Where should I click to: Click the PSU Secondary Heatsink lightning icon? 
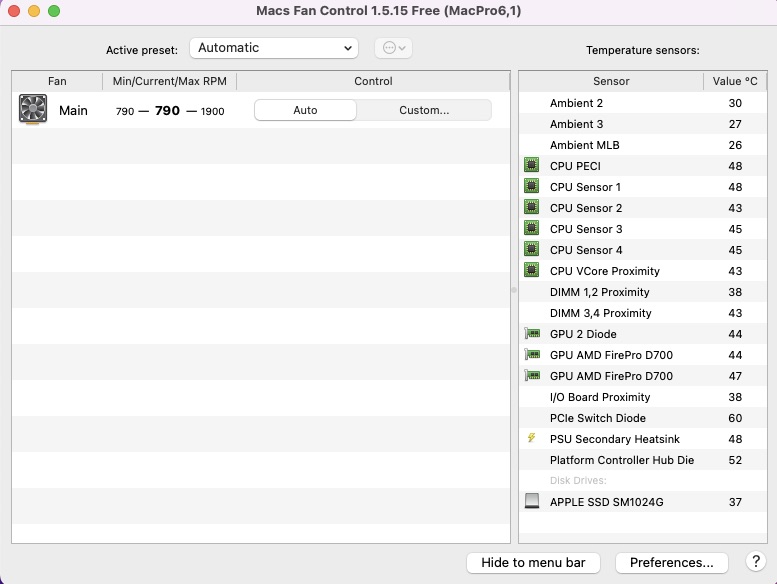531,438
